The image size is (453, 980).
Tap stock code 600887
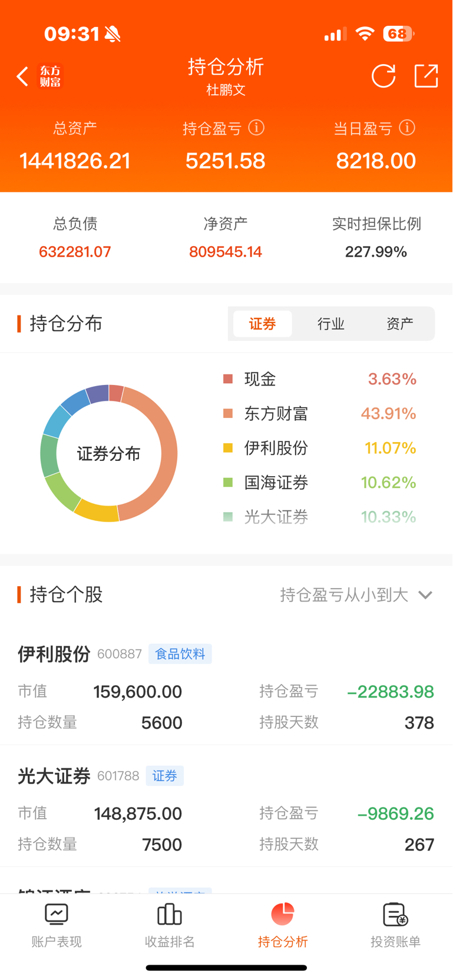(120, 654)
